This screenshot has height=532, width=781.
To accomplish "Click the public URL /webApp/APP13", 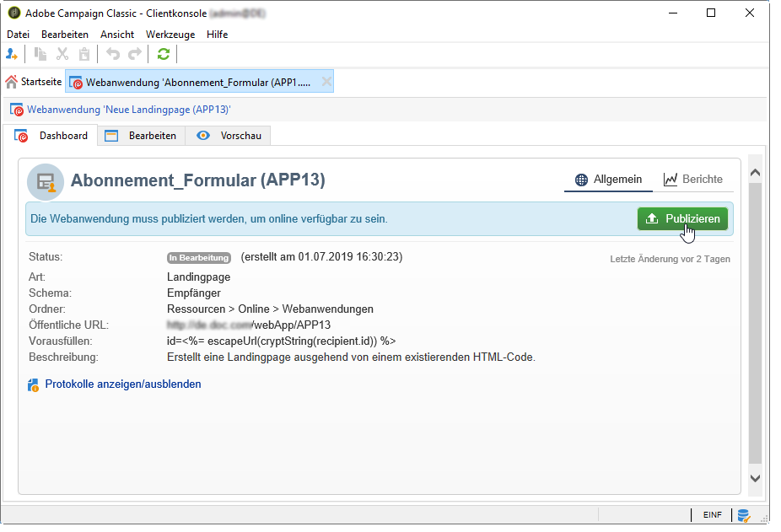I will click(x=249, y=325).
